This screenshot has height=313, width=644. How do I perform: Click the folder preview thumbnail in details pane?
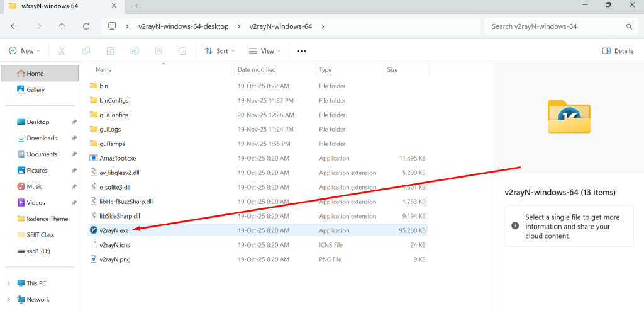pos(569,117)
